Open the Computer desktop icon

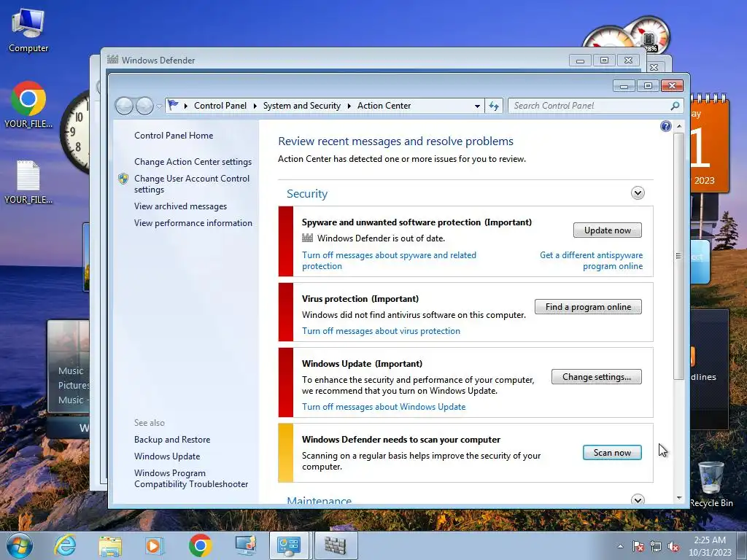point(28,30)
